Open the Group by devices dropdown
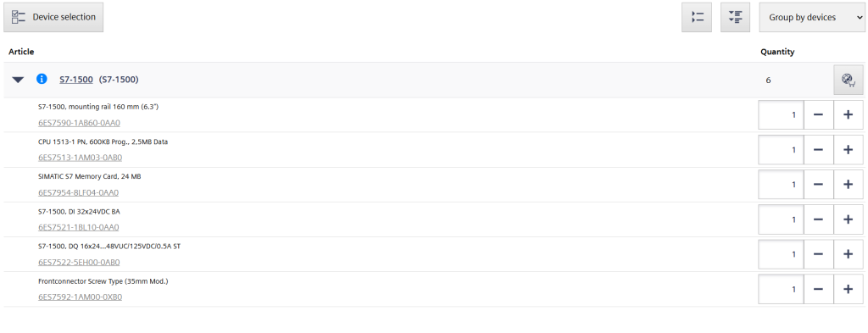The height and width of the screenshot is (333, 868). (812, 17)
